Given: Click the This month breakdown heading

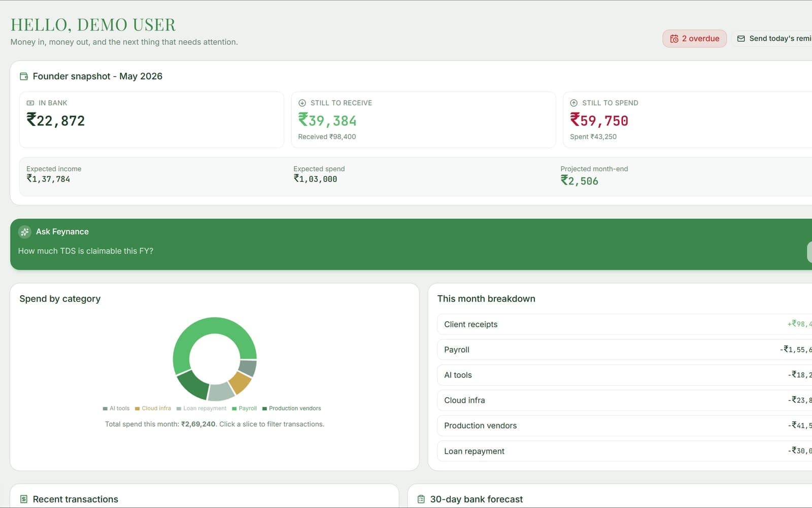Looking at the screenshot, I should [486, 299].
